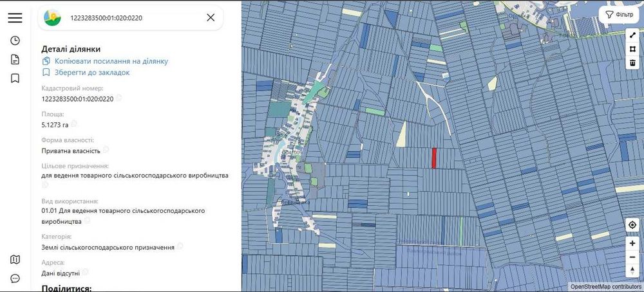Select the area measurement polygon tool
Viewport: 644px width, 292px height.
pyautogui.click(x=633, y=49)
